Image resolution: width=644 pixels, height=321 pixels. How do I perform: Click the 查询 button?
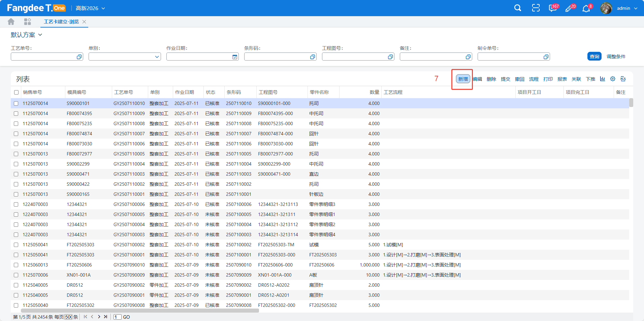[594, 57]
